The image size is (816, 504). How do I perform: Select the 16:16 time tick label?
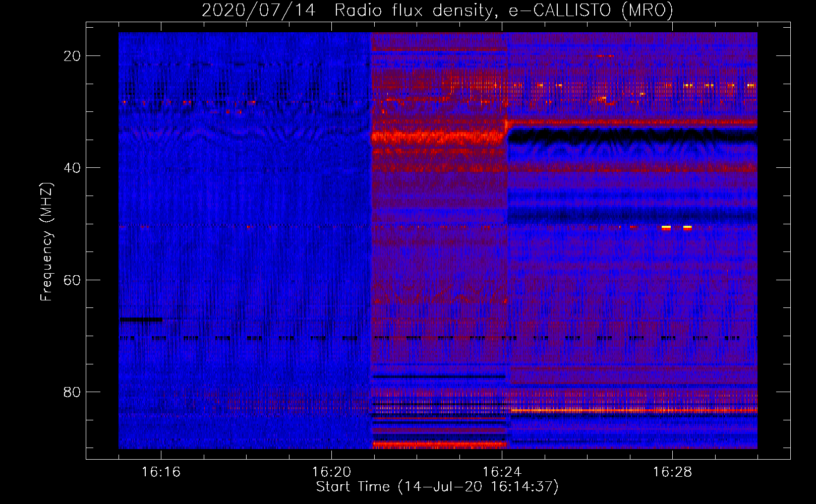[x=161, y=472]
